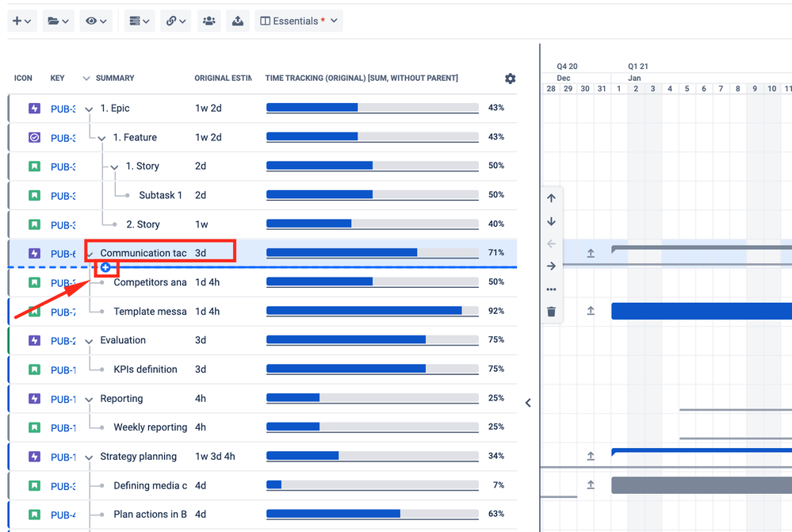Collapse the '1. Epic' row
The image size is (792, 532).
click(x=89, y=109)
